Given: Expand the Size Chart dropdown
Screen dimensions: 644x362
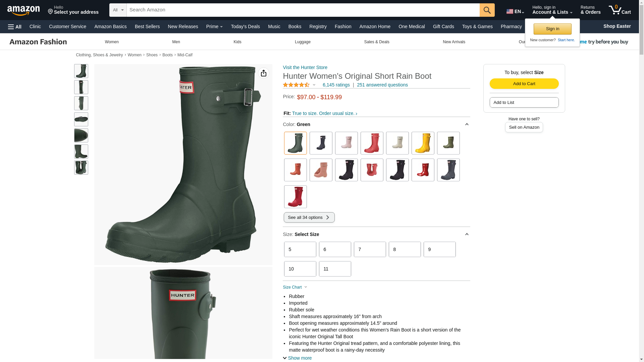Looking at the screenshot, I should [x=295, y=287].
